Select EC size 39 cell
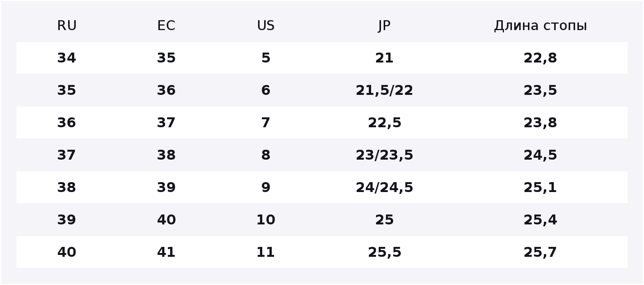This screenshot has width=644, height=285. point(166,187)
